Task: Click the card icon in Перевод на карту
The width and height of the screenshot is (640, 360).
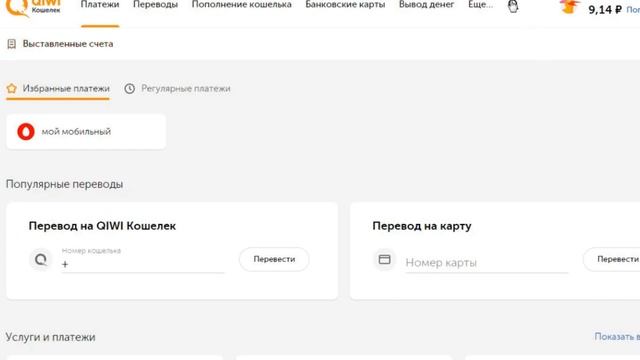Action: click(x=384, y=260)
